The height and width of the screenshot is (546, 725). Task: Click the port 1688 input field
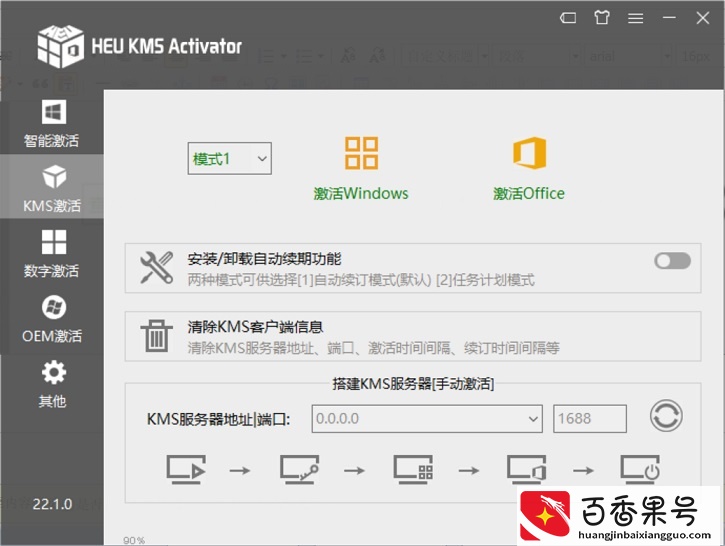(590, 419)
